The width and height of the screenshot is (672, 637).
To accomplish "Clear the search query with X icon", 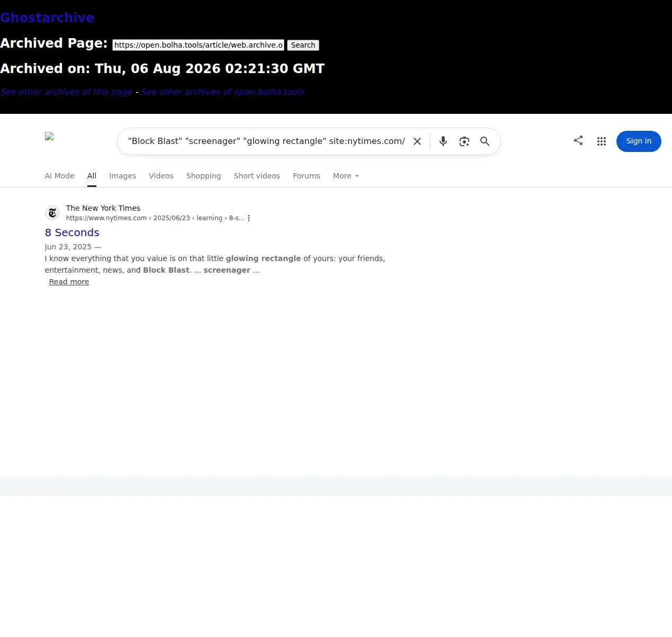I will [417, 141].
